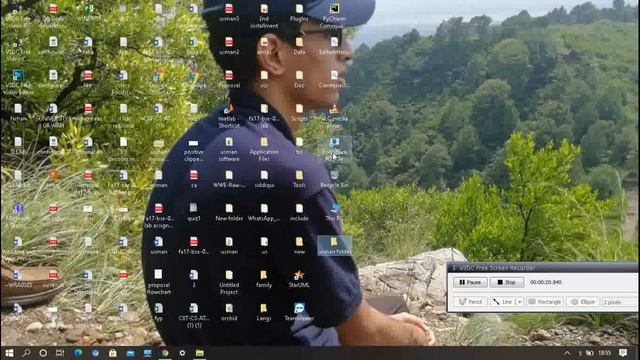The image size is (640, 360).
Task: Open Cortana from the taskbar
Action: [43, 353]
